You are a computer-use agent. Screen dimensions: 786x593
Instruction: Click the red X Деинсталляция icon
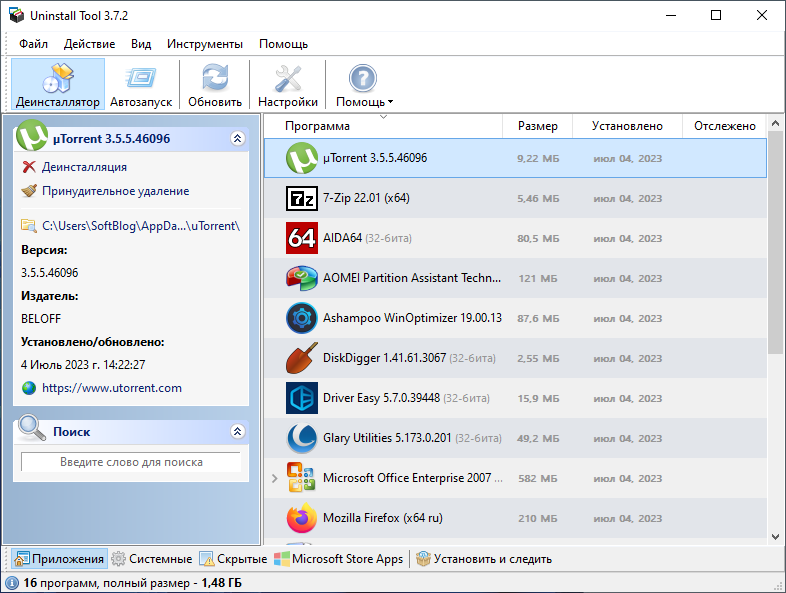tap(29, 167)
